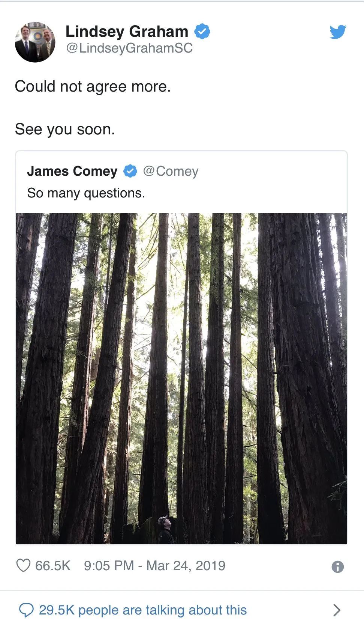
Task: Open "29.5K people are talking about this"
Action: pos(143,610)
